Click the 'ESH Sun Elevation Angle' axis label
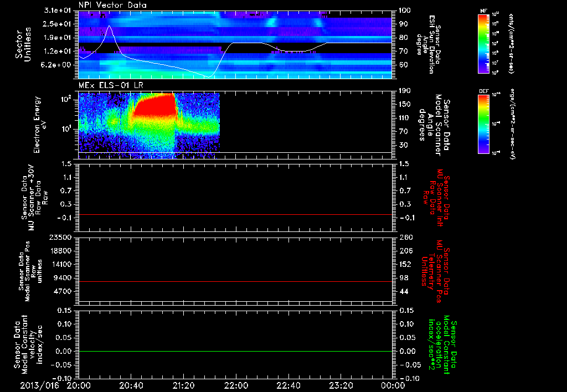Image resolution: width=567 pixels, height=392 pixels. [429, 44]
